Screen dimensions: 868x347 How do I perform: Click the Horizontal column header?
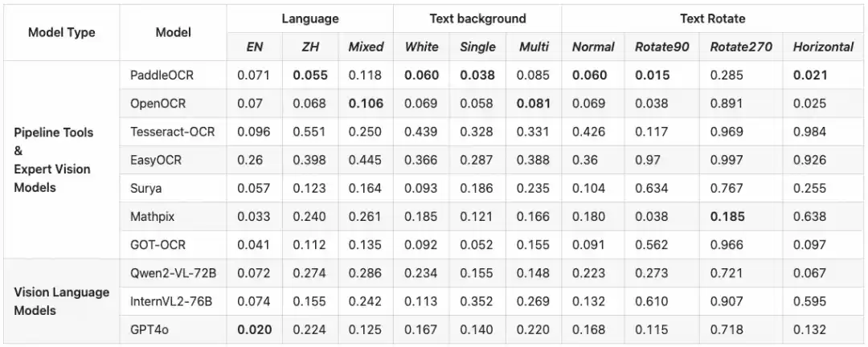coord(823,47)
